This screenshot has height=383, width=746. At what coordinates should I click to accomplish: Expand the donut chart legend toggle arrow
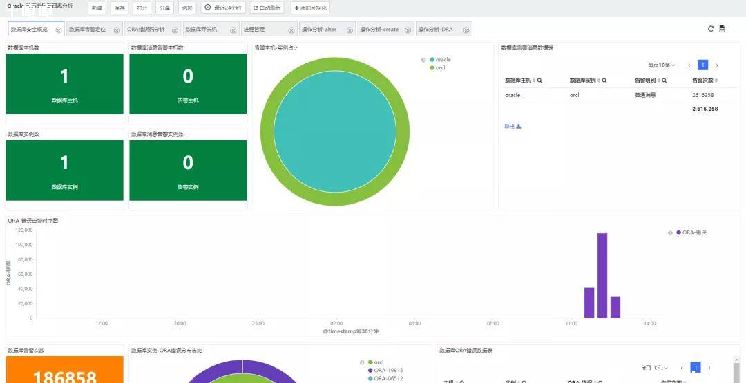point(423,59)
